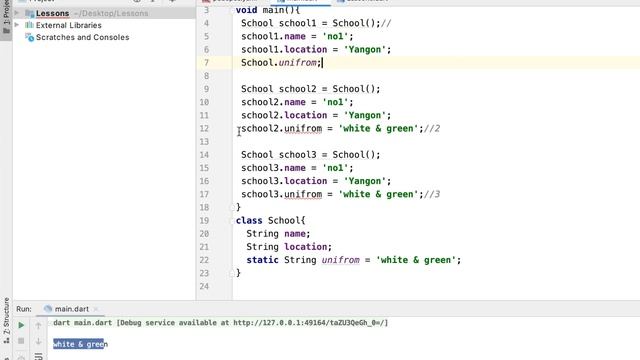640x360 pixels.
Task: Click 'School school2 = School();' code line
Action: [311, 89]
